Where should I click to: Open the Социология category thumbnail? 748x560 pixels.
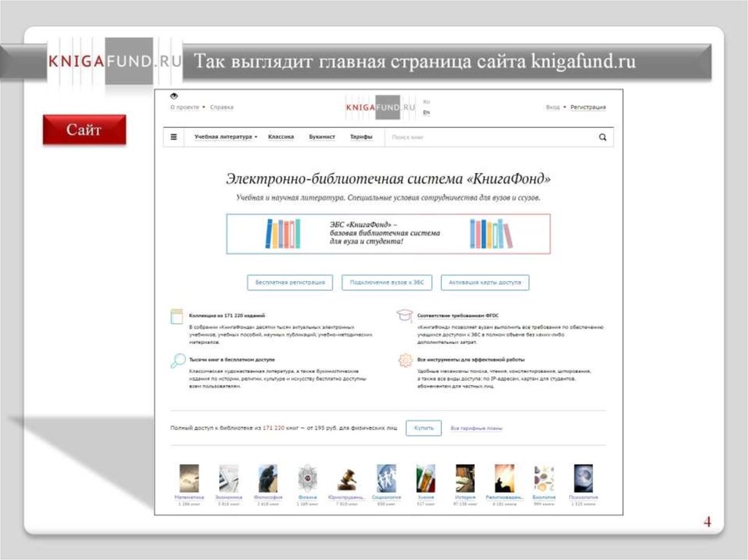tap(386, 478)
